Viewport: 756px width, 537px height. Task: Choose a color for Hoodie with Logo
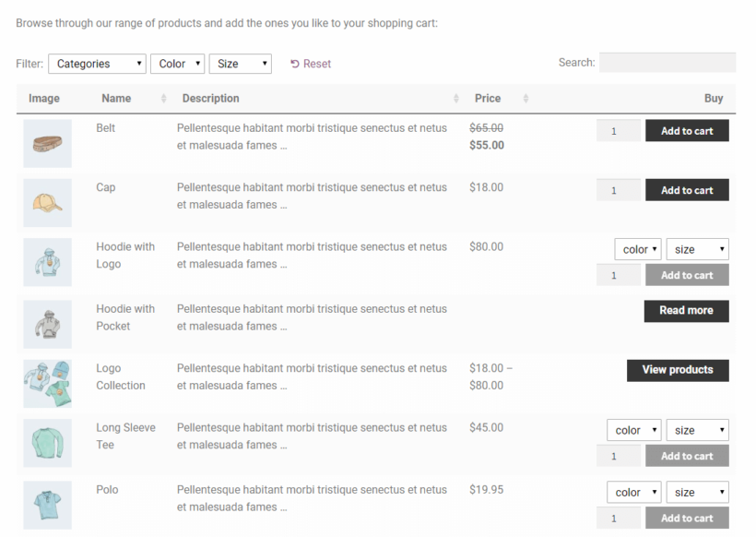click(x=637, y=248)
